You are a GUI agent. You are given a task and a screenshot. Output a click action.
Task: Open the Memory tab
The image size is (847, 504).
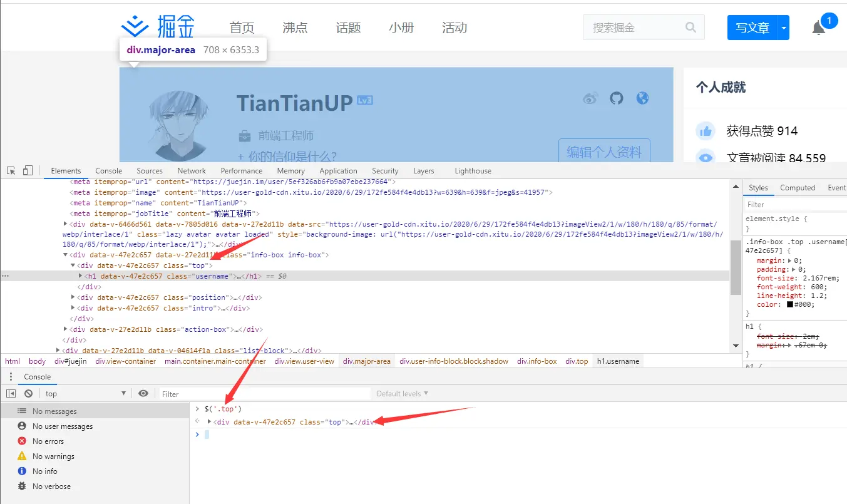click(291, 170)
